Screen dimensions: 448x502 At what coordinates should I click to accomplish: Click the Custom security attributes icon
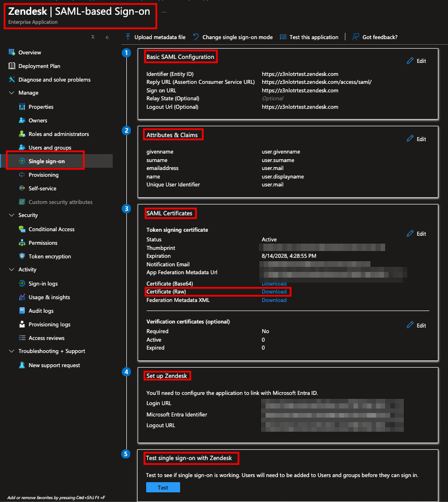click(22, 202)
